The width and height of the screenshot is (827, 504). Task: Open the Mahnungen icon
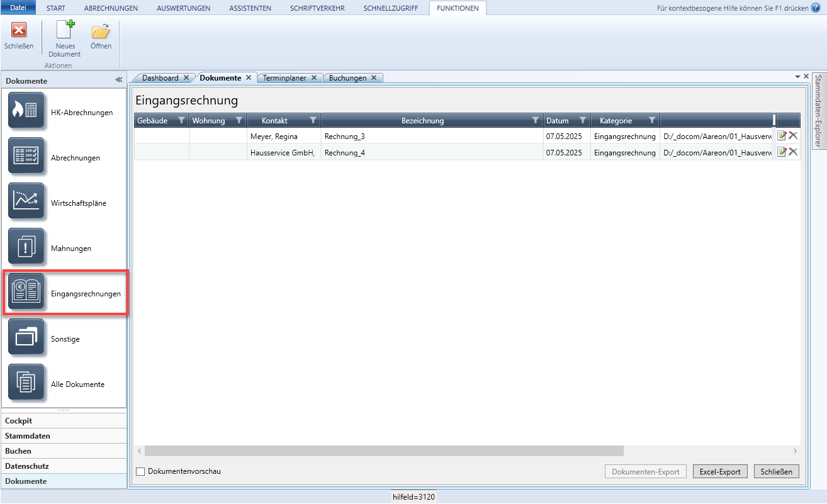coord(26,246)
